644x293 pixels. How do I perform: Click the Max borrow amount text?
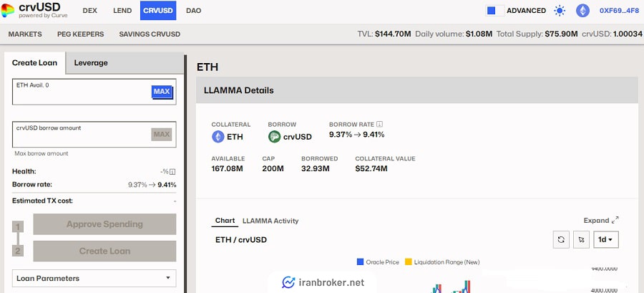(42, 153)
